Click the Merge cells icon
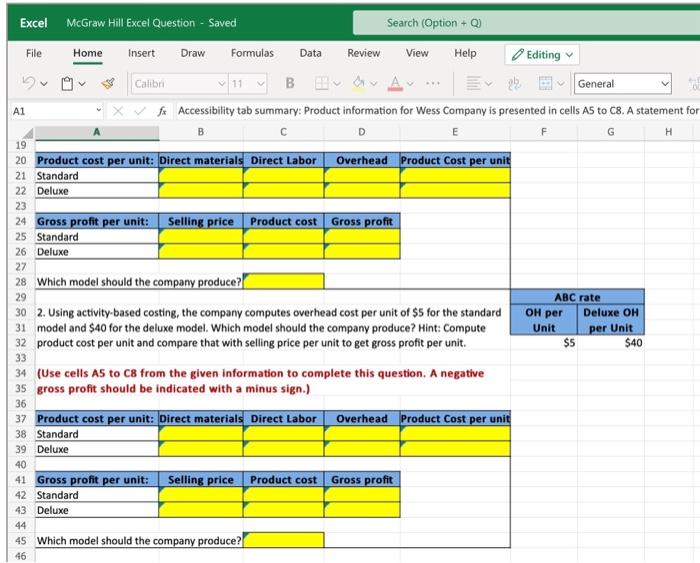This screenshot has width=700, height=563. coord(546,83)
